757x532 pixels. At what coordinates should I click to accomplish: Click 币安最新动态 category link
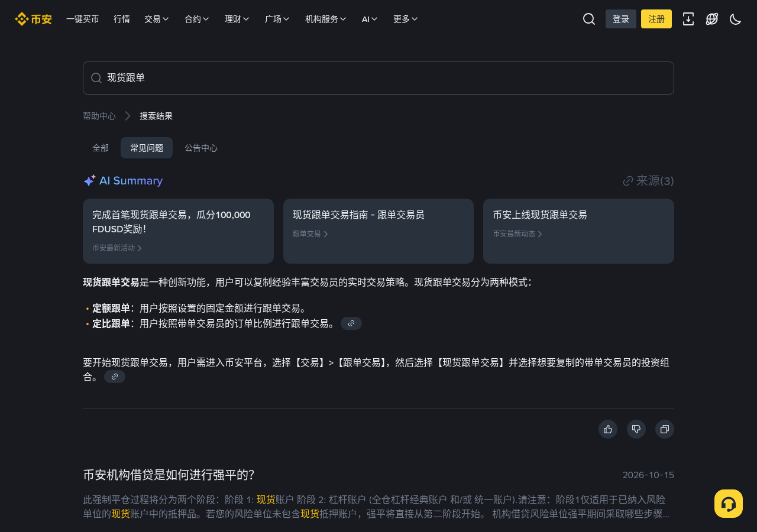517,234
